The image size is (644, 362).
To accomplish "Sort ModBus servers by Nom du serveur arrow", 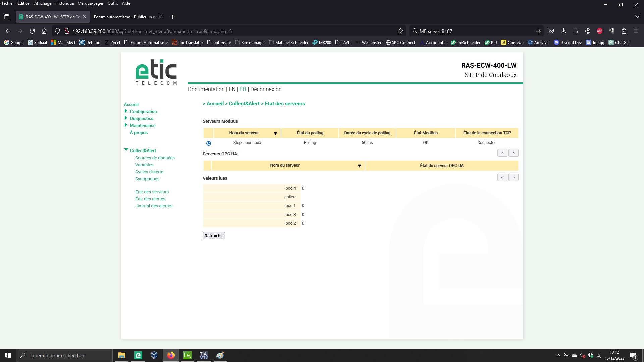I will tap(275, 133).
